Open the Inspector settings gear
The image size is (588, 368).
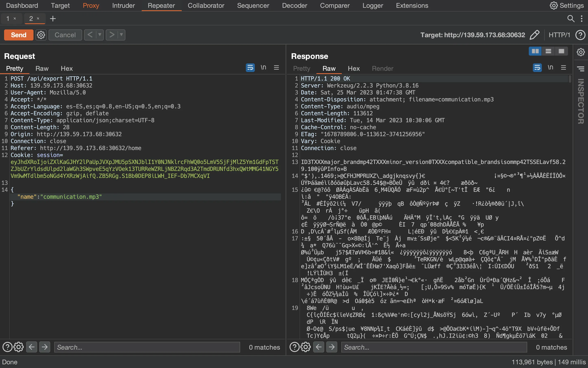(581, 52)
